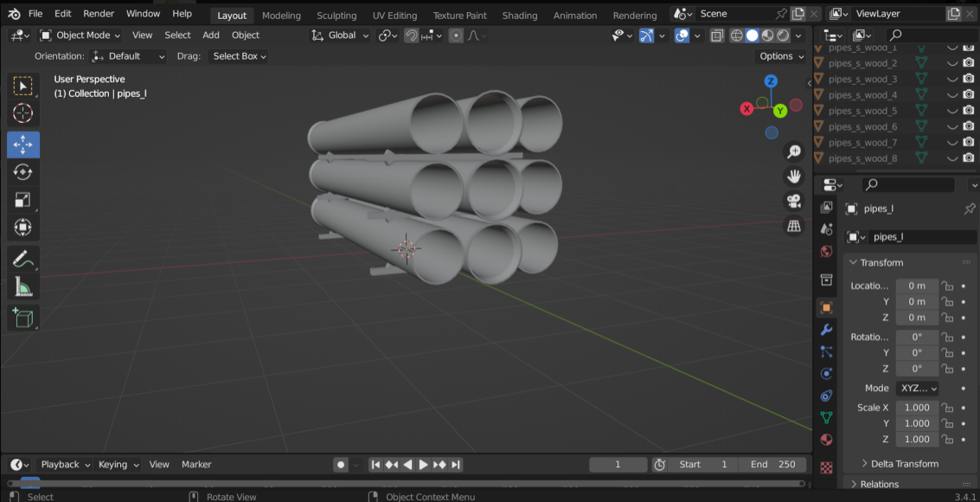Toggle camera view in the viewport
This screenshot has height=502, width=980.
pos(793,202)
